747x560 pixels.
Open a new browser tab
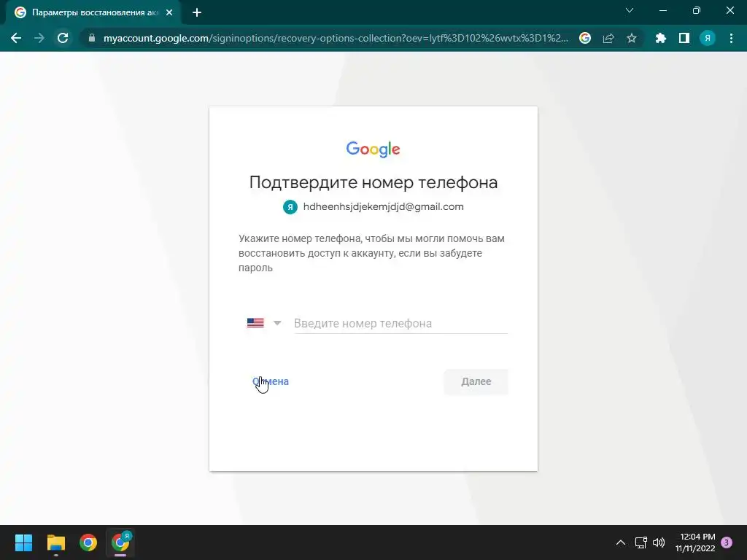tap(197, 13)
